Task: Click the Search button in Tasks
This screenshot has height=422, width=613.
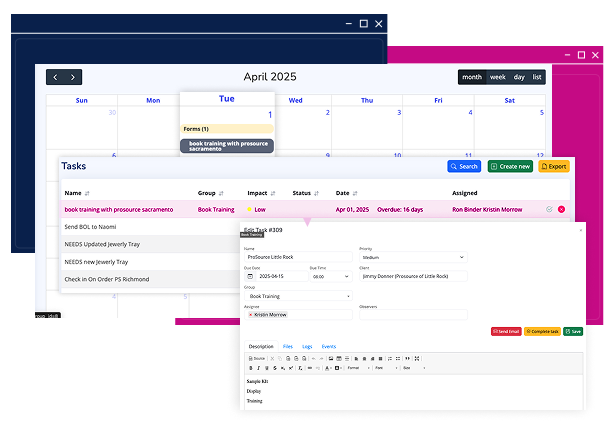Action: [464, 166]
